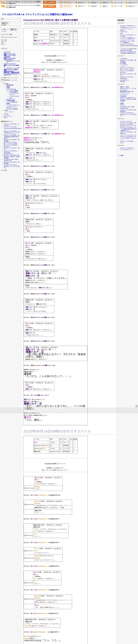Select the 'or' radio option for tag search
This screenshot has height=644, width=138.
point(8,29)
